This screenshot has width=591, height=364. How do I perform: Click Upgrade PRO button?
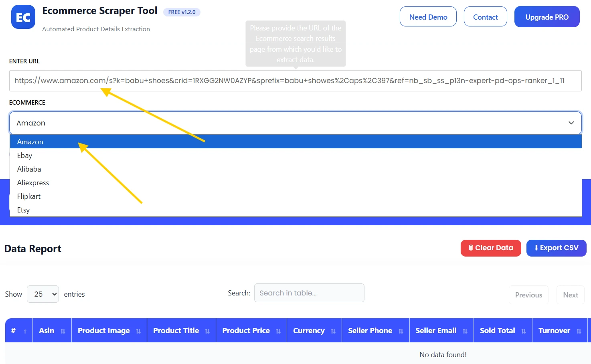pyautogui.click(x=547, y=17)
